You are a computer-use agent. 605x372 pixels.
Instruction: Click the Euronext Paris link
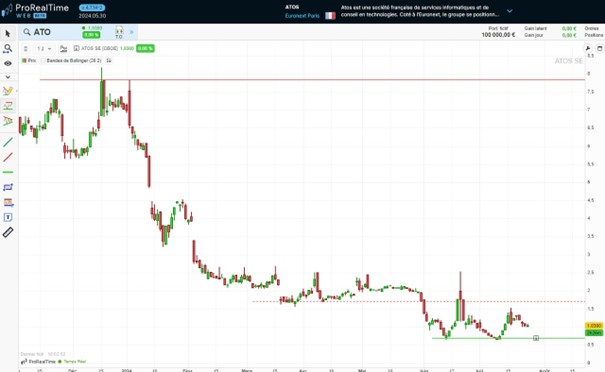[302, 16]
